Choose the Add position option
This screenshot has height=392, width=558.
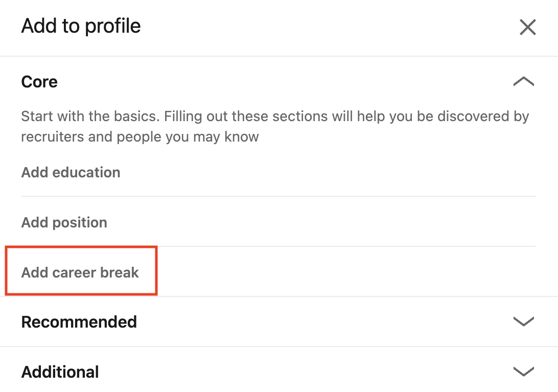(64, 222)
